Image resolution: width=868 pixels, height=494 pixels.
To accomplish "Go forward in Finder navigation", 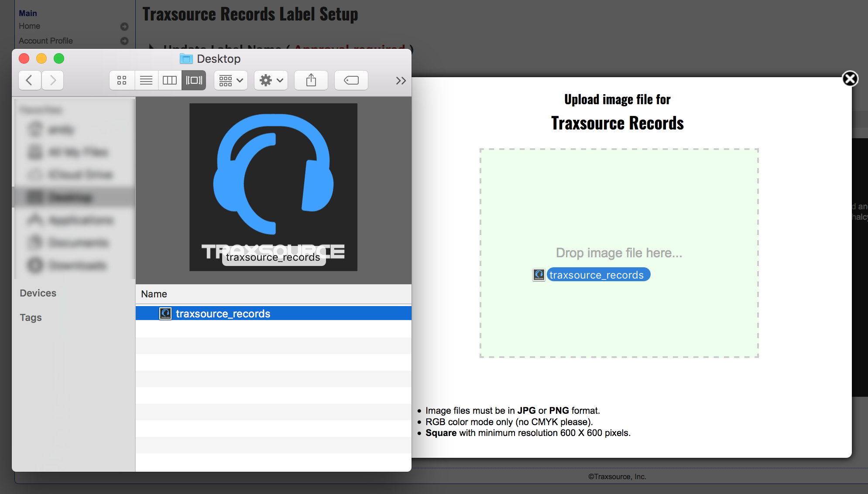I will [x=53, y=80].
